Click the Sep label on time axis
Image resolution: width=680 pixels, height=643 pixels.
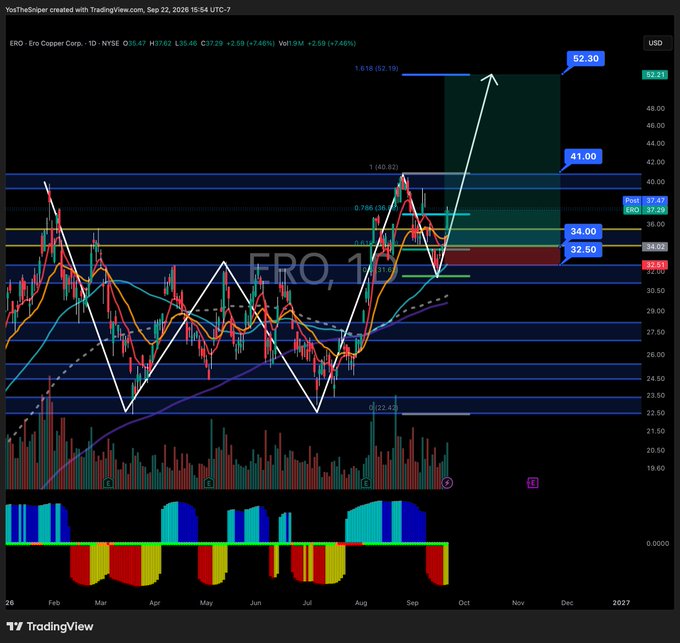412,603
